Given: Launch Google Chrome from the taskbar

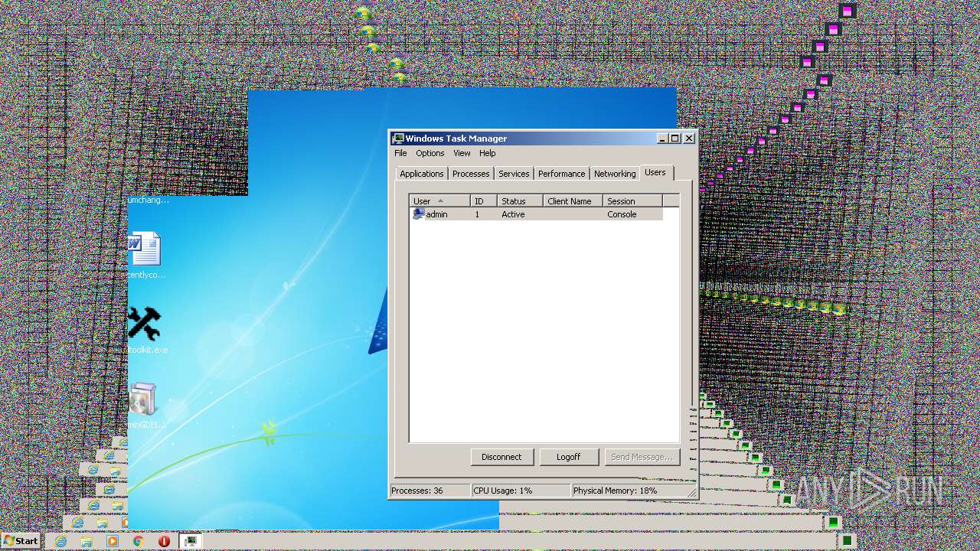Looking at the screenshot, I should [138, 541].
